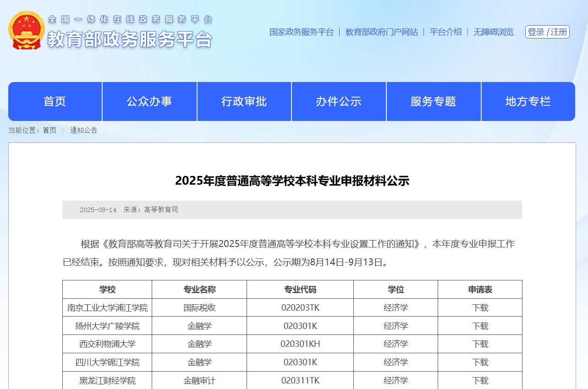Click 经济学 in the 金融审计 row
588x389 pixels.
click(x=396, y=381)
